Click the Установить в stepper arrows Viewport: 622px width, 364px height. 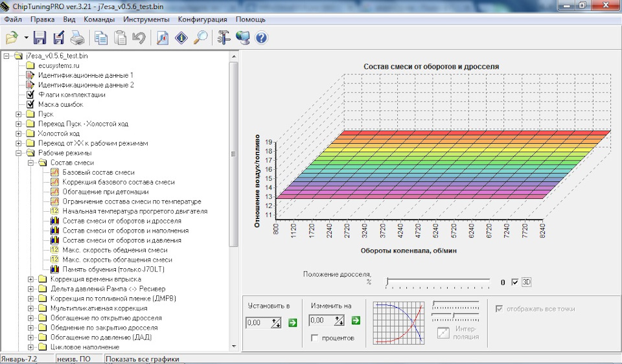[x=276, y=323]
